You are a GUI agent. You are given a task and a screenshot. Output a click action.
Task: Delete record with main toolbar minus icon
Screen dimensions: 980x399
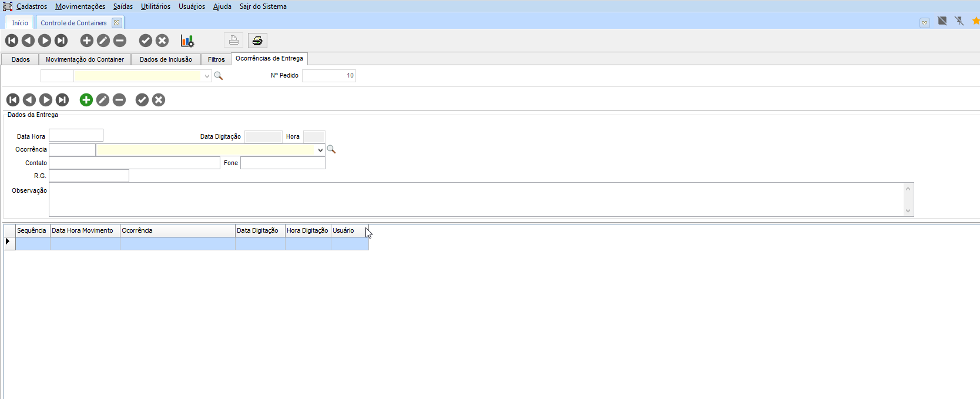(x=120, y=41)
